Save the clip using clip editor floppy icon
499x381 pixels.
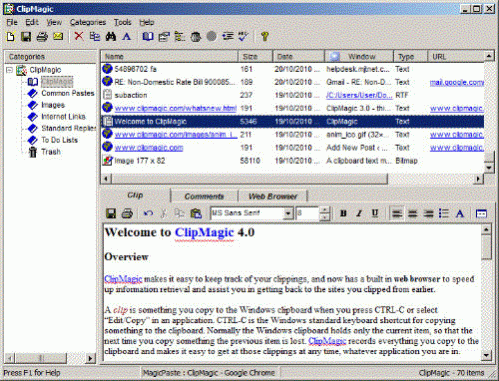[111, 213]
